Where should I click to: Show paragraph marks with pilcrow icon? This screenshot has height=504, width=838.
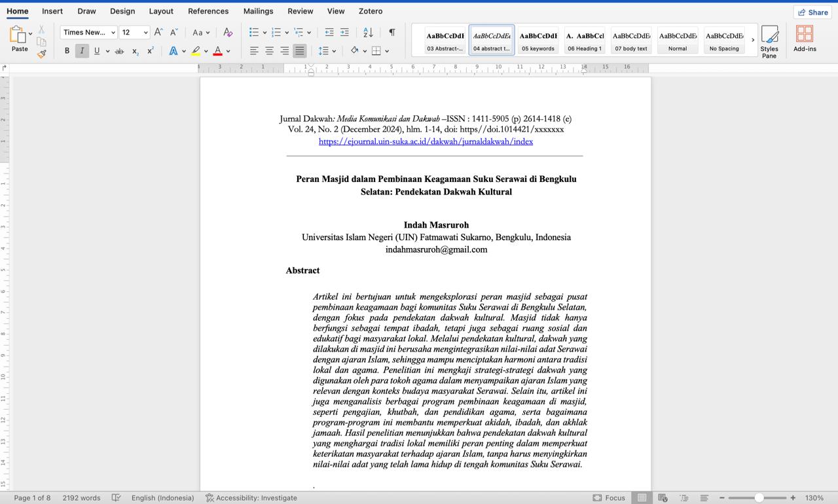(392, 32)
